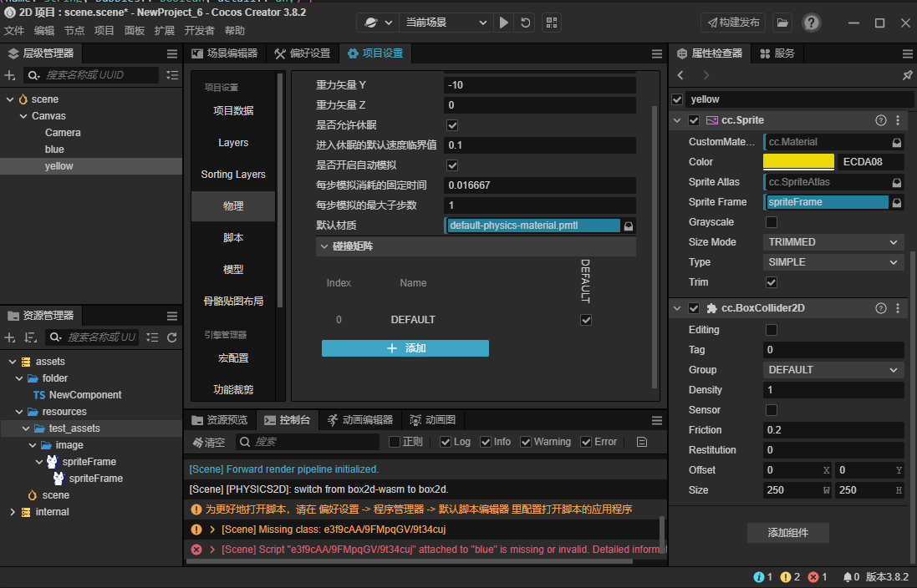Create a new node with the plus icon
Viewport: 917px width, 588px height.
[x=8, y=75]
